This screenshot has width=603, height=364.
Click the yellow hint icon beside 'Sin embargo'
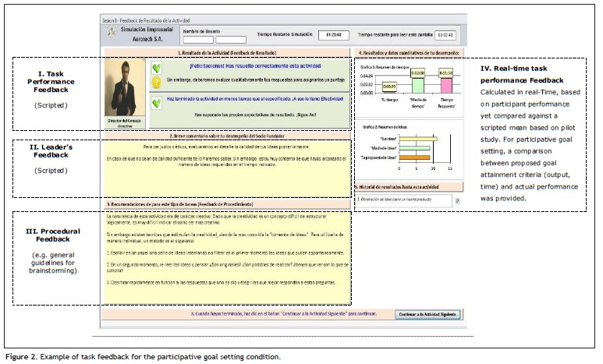158,82
